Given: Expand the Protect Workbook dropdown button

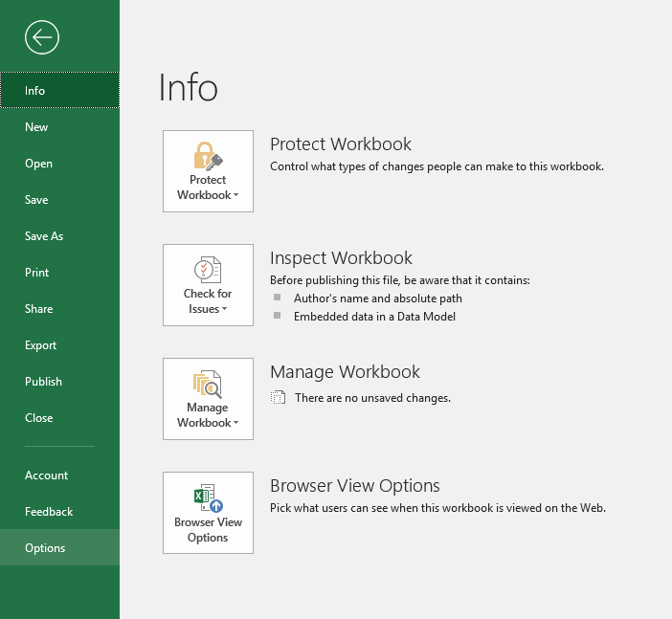Looking at the screenshot, I should 208,188.
